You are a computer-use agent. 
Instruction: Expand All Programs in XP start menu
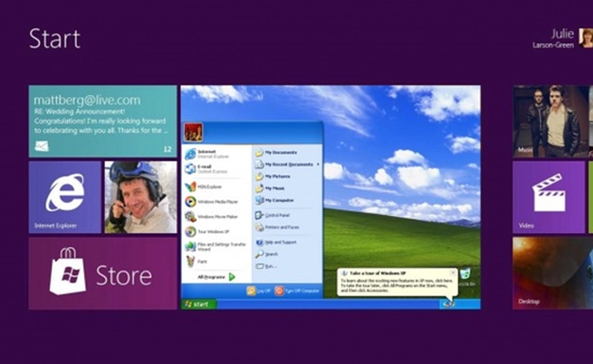[x=216, y=277]
